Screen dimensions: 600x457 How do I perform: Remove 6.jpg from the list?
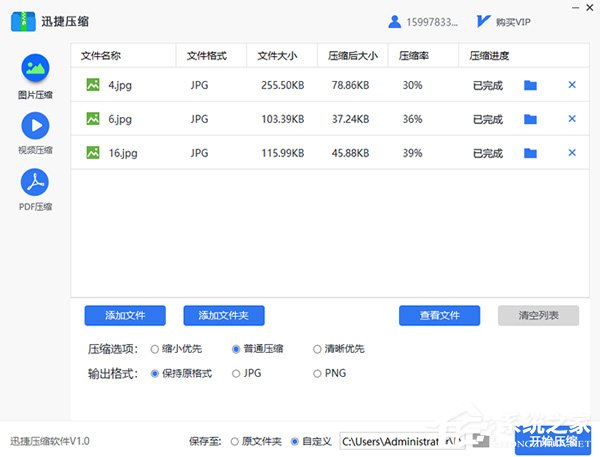572,119
